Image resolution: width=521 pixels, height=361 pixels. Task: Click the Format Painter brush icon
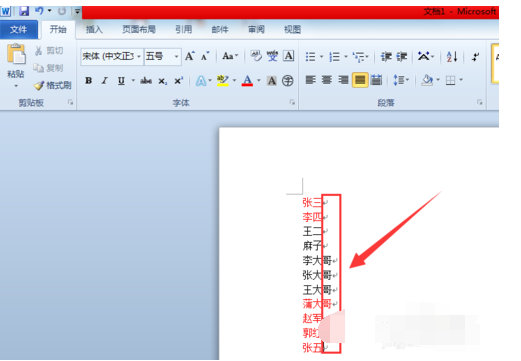point(39,86)
